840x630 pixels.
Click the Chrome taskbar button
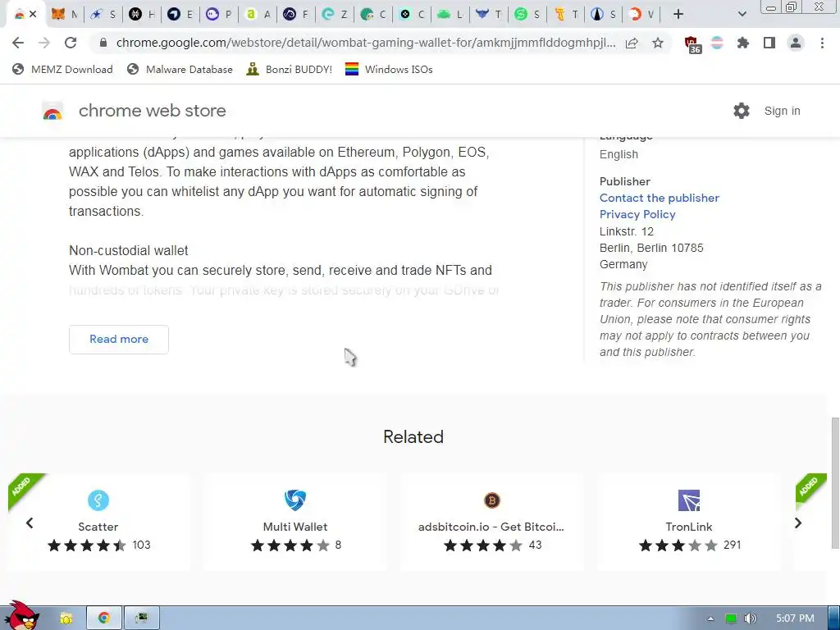tap(104, 619)
